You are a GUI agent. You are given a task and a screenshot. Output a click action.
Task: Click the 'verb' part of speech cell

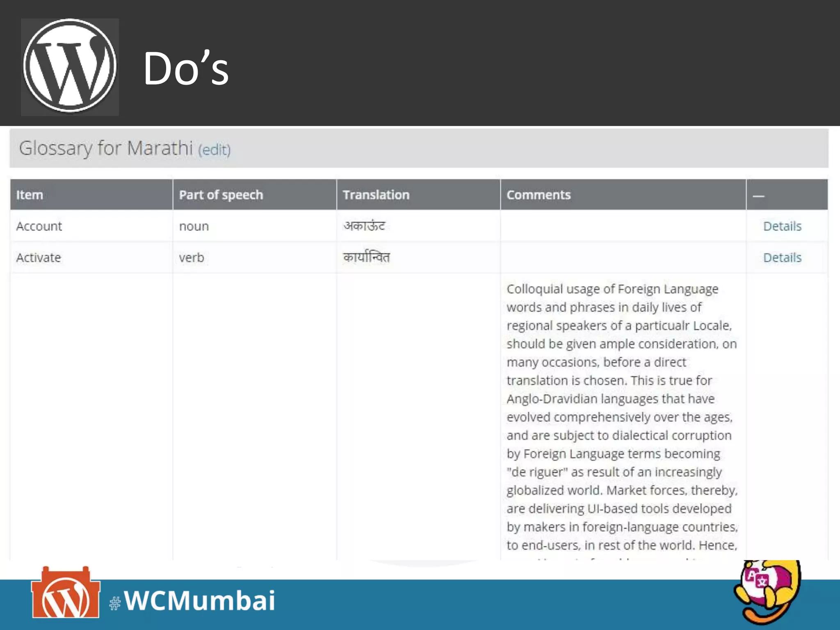pos(255,258)
